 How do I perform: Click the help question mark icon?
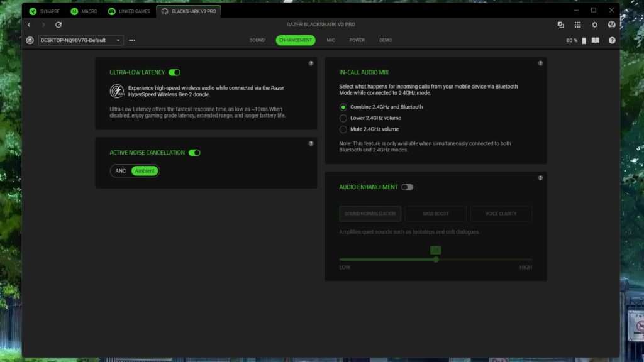pos(611,40)
